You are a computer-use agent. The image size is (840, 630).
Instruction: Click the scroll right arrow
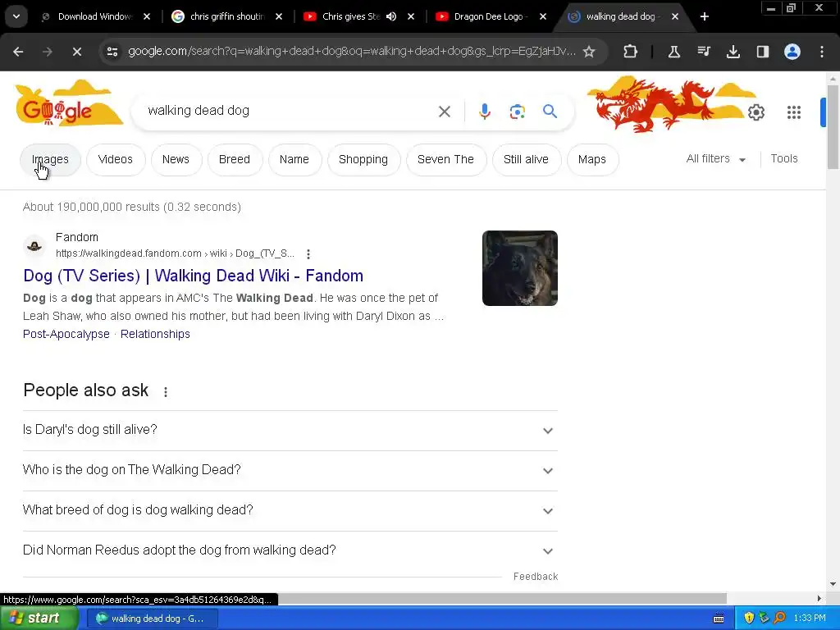[819, 598]
